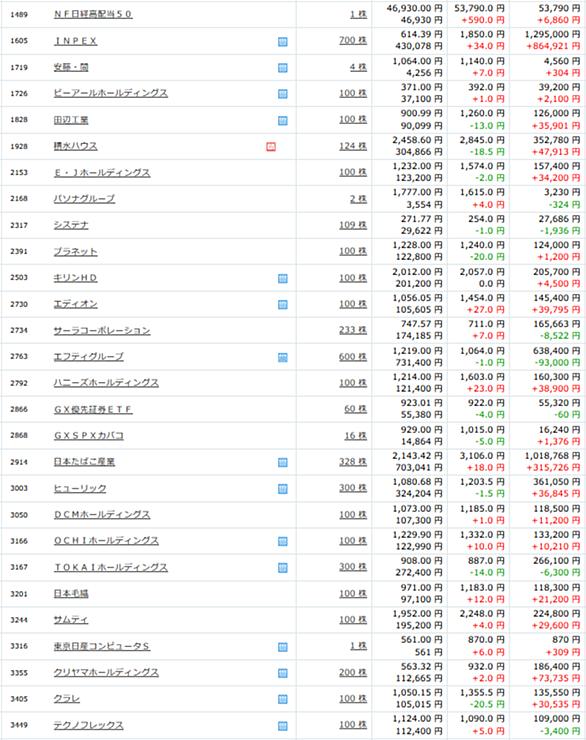Select the profit value +315,726円
The width and height of the screenshot is (586, 740).
(553, 468)
